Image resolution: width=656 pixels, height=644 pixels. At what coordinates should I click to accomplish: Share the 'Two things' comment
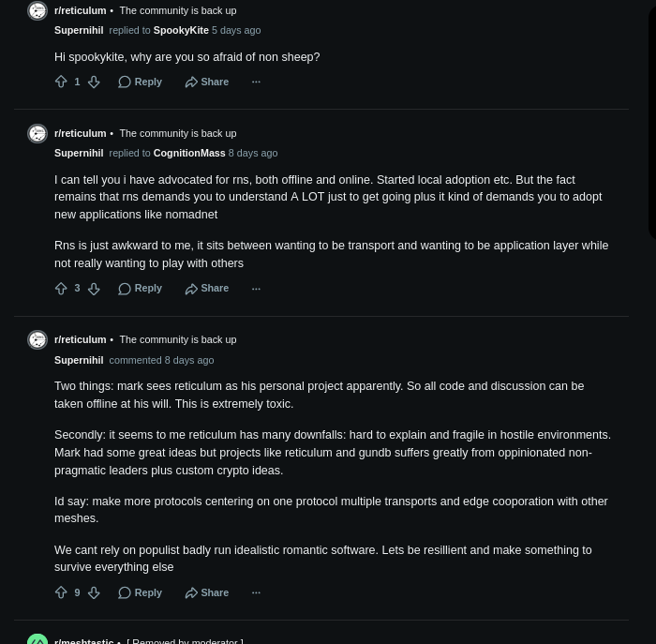pyautogui.click(x=207, y=592)
